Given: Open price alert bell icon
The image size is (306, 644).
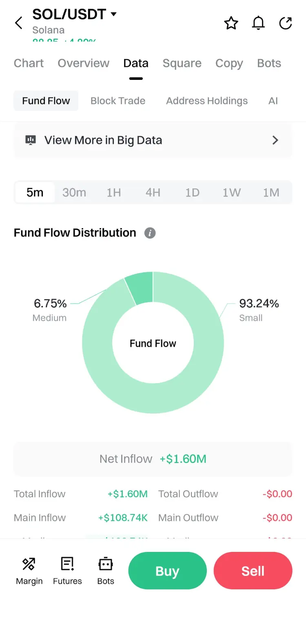Looking at the screenshot, I should click(258, 23).
